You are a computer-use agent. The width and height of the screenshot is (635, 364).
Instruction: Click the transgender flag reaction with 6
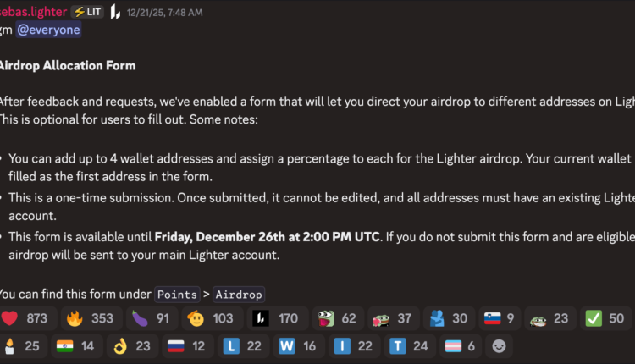tap(461, 345)
